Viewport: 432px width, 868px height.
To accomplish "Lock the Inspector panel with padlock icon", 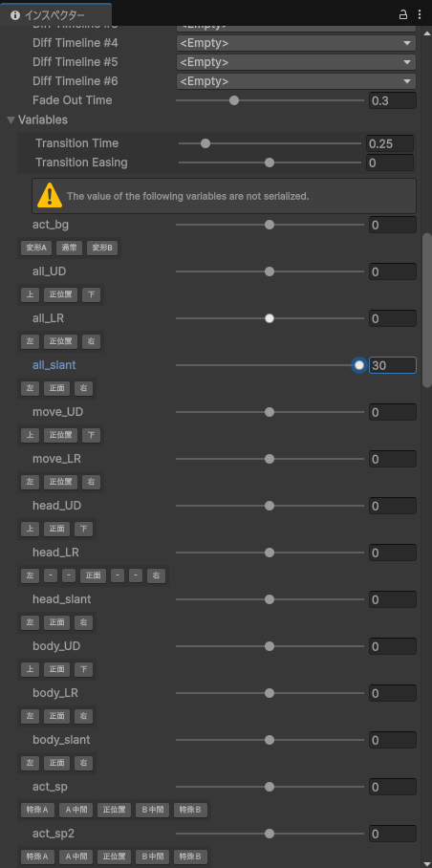I will (403, 15).
